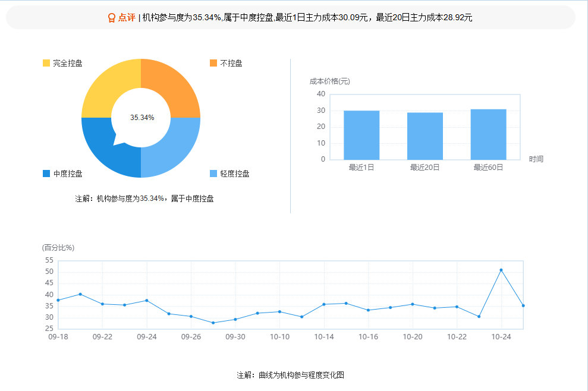Click the line chart point at 09-24
Screen dimensions: 588x391
[147, 301]
